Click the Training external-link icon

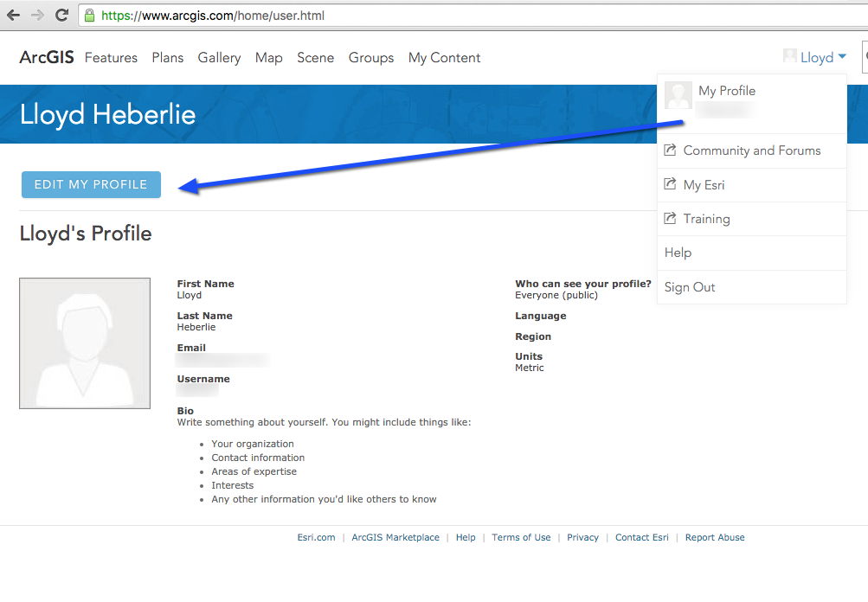click(x=670, y=218)
